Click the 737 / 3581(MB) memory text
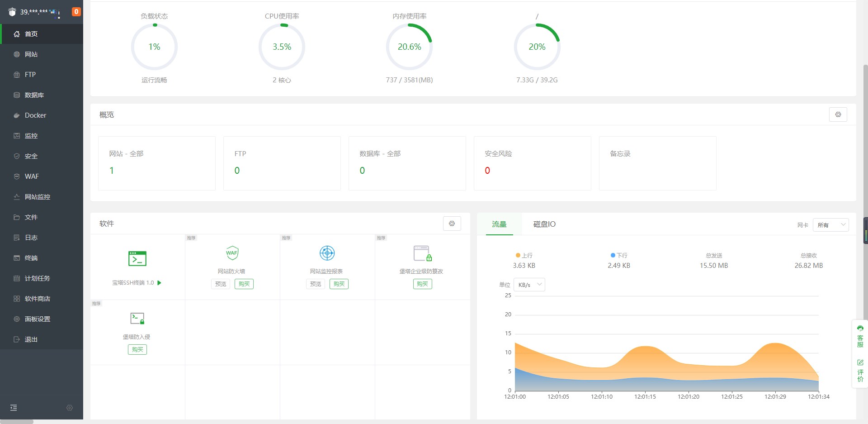Viewport: 868px width, 424px height. coord(409,80)
